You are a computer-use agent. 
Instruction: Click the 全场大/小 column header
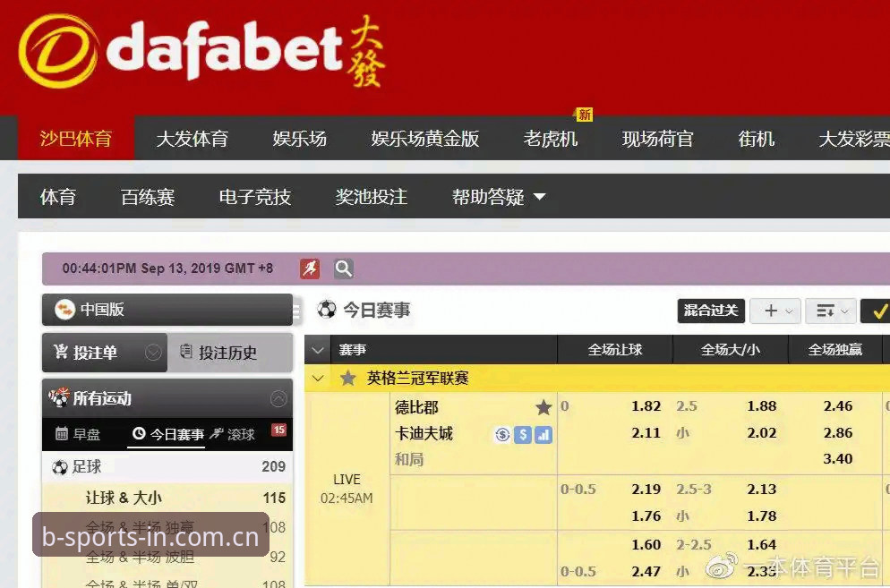click(730, 350)
